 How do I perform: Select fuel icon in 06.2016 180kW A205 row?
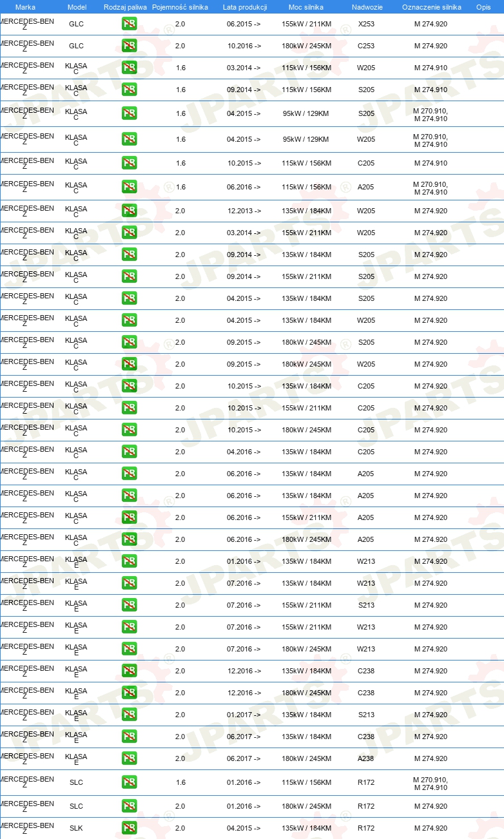click(x=129, y=540)
